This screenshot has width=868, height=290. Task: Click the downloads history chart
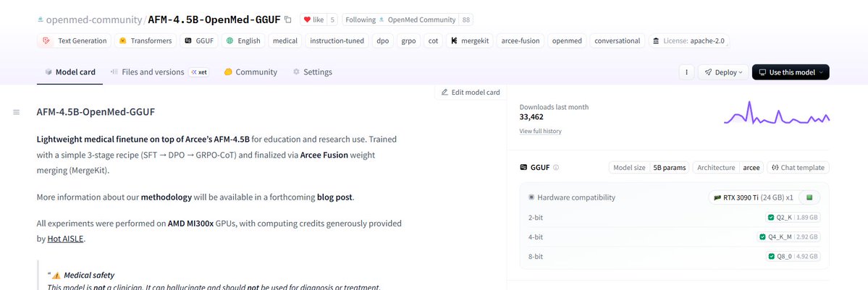[777, 116]
